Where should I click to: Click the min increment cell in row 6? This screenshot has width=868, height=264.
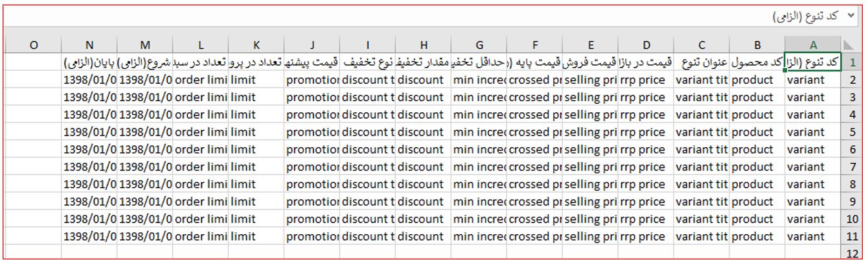coord(479,149)
